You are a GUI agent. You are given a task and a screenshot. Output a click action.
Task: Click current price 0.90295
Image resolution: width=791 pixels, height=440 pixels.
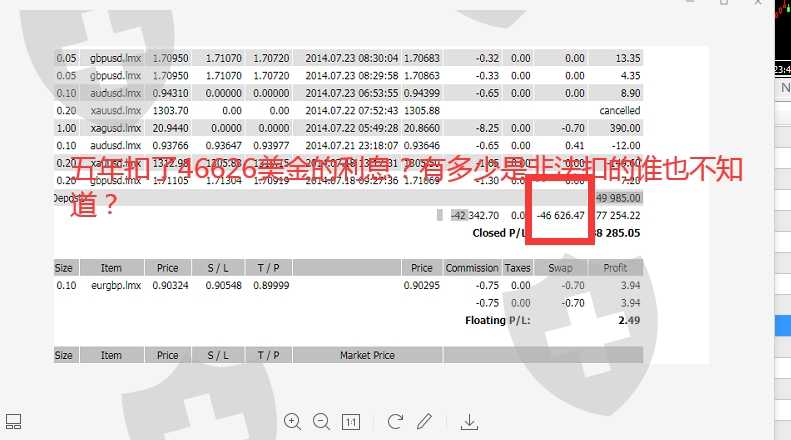tap(422, 285)
